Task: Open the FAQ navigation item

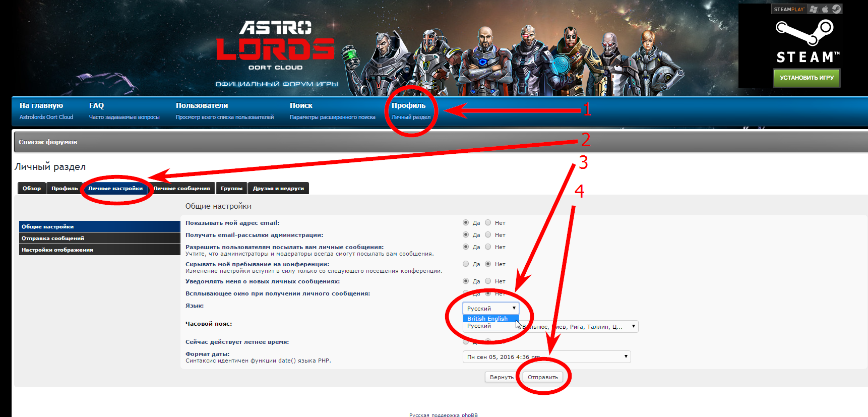Action: (x=96, y=105)
